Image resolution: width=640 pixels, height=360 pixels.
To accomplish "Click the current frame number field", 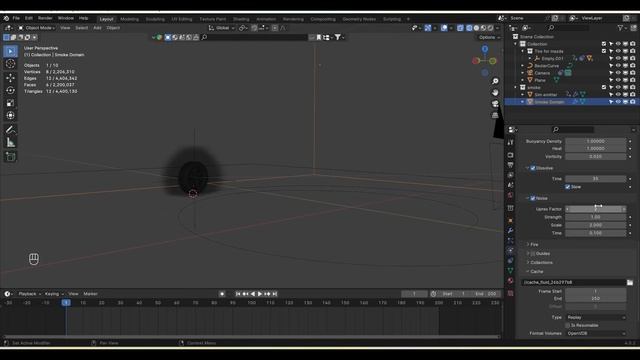I will pyautogui.click(x=414, y=294).
